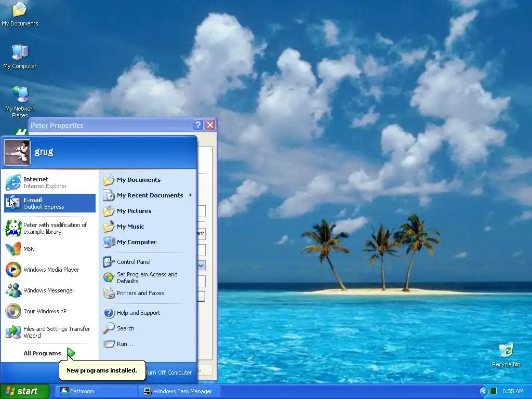Switch to Bathroom taskbar window

[96, 391]
